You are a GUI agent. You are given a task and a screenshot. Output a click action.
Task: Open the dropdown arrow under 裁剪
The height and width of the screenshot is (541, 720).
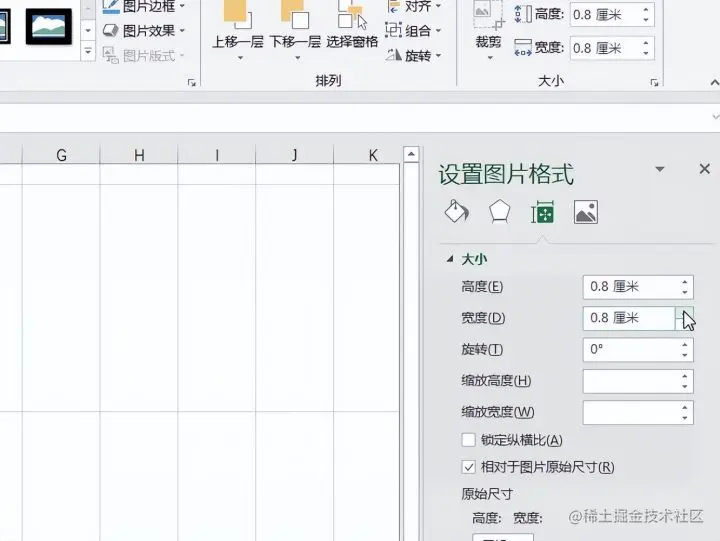(x=489, y=58)
